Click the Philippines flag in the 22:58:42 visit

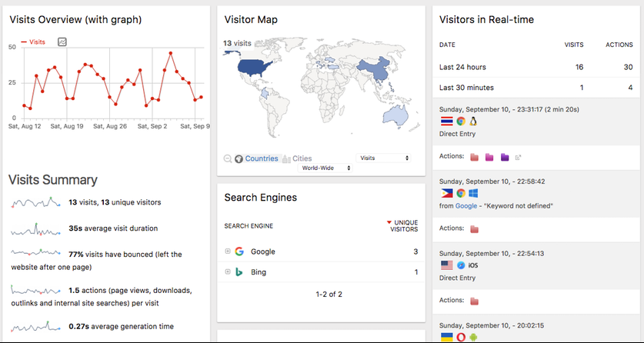point(446,193)
